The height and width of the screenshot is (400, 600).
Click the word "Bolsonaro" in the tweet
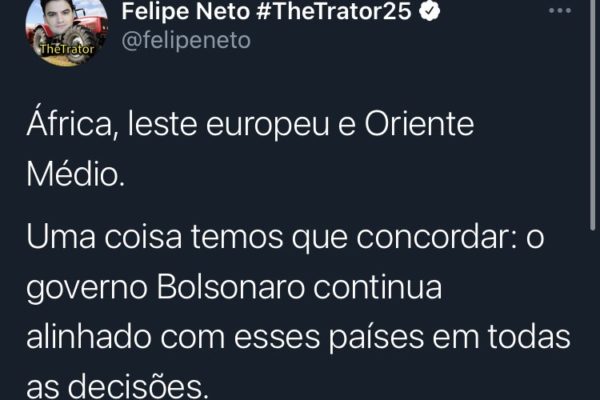(231, 287)
